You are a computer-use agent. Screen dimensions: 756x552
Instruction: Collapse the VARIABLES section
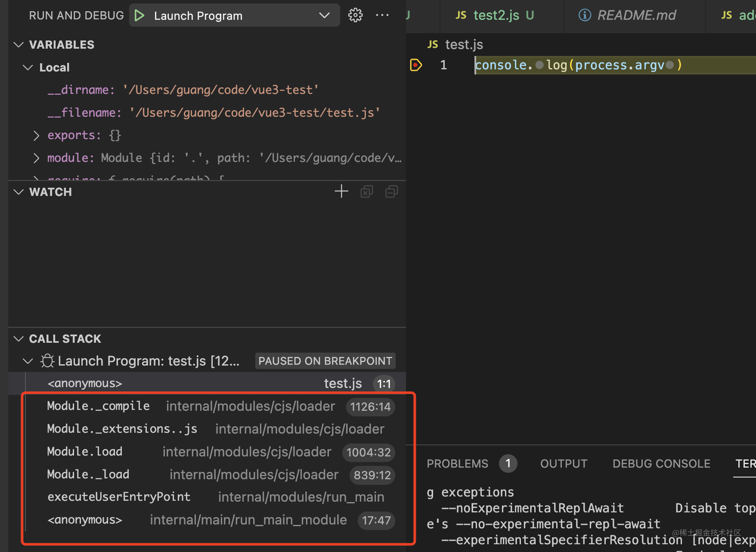coord(19,45)
